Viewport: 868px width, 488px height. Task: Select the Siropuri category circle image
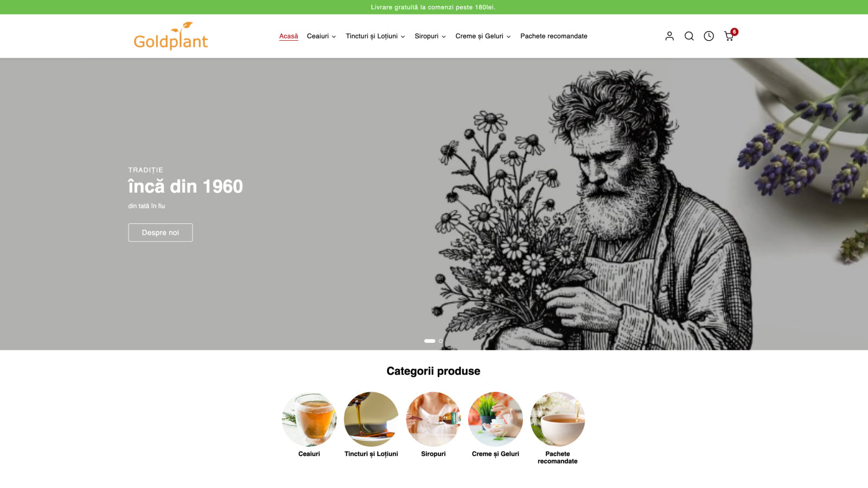433,419
